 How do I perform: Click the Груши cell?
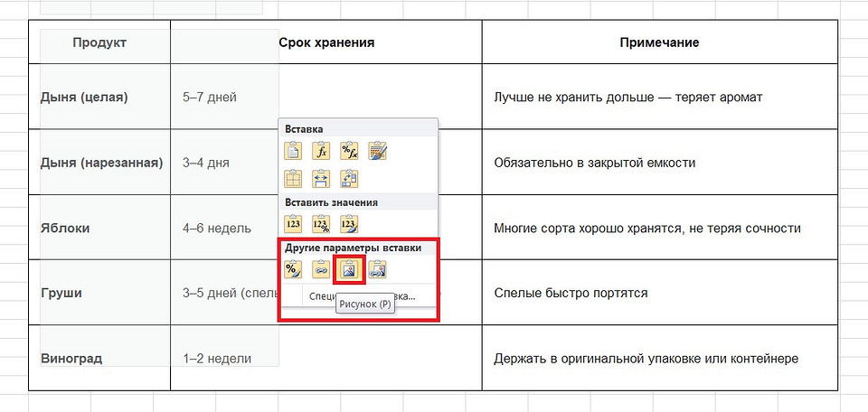coord(99,293)
